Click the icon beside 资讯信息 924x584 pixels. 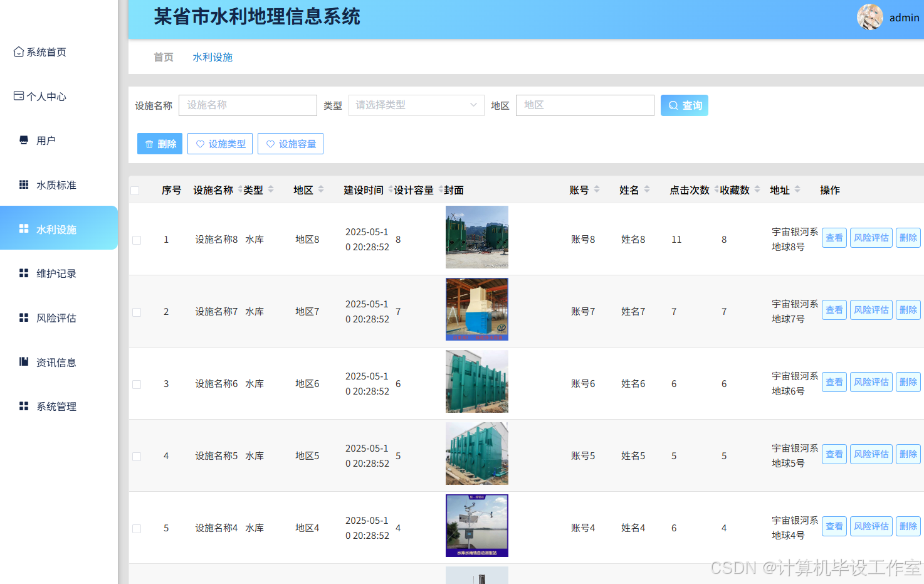[24, 362]
